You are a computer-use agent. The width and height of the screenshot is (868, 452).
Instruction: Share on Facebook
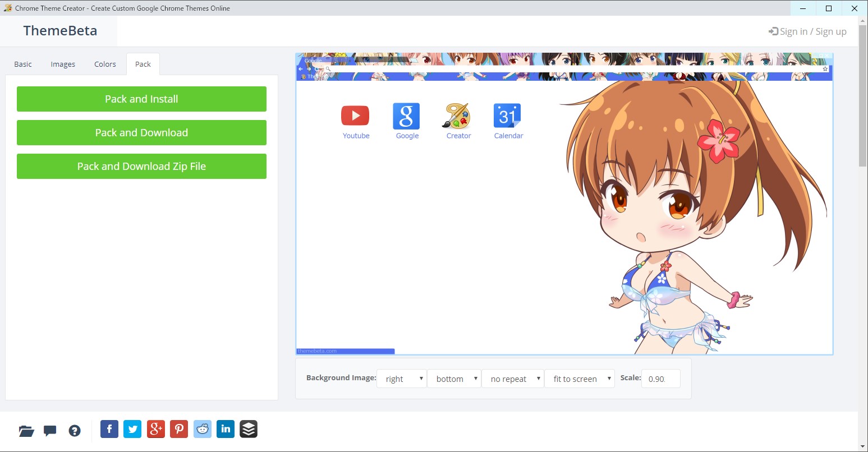coord(109,429)
